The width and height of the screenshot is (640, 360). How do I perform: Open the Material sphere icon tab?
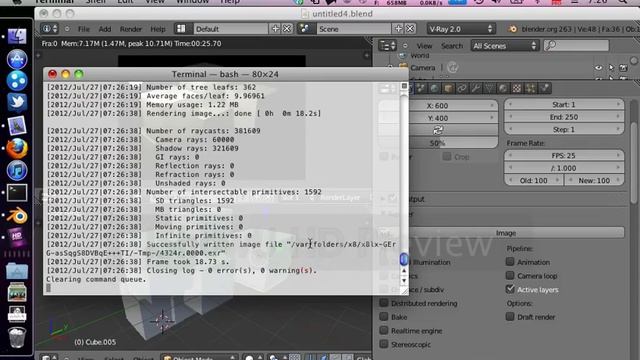pos(503,88)
